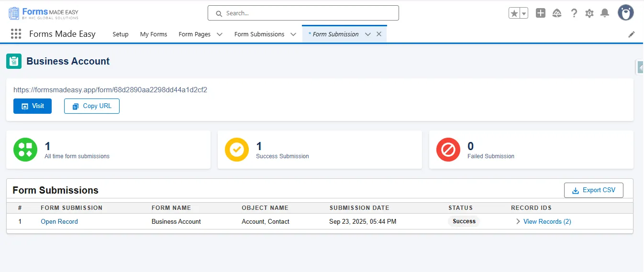
Task: Click the All time form submissions label
Action: click(x=77, y=156)
